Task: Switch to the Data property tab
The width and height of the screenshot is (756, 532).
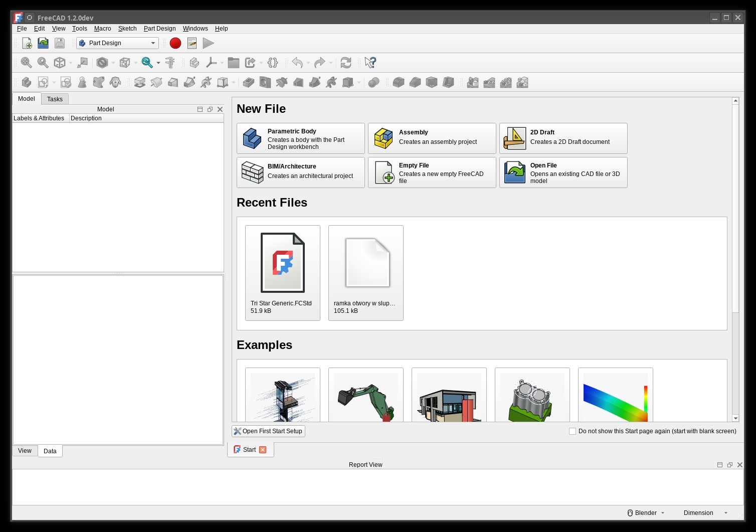Action: pyautogui.click(x=50, y=451)
